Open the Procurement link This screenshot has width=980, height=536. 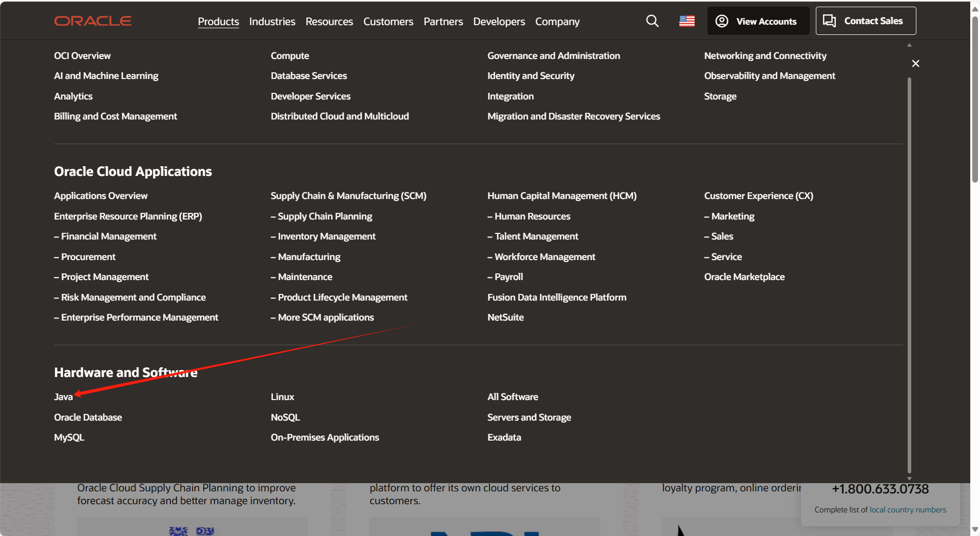click(85, 257)
